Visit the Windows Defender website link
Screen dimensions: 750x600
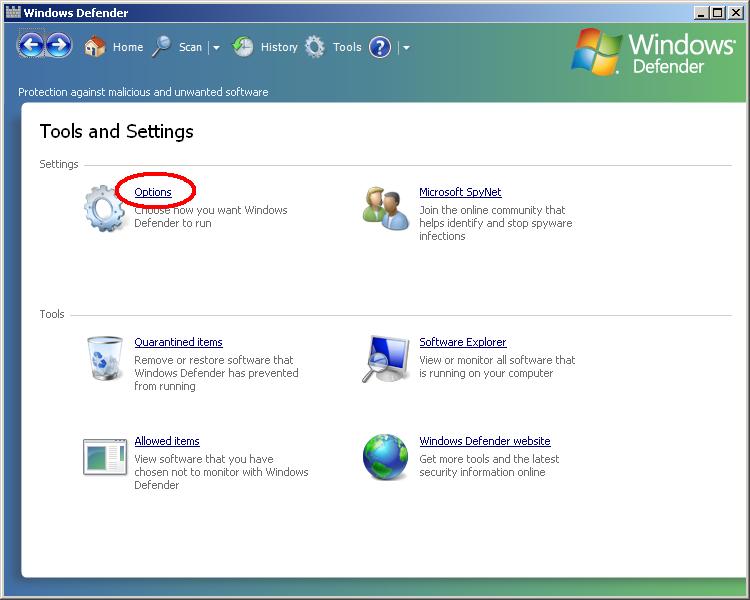[484, 441]
